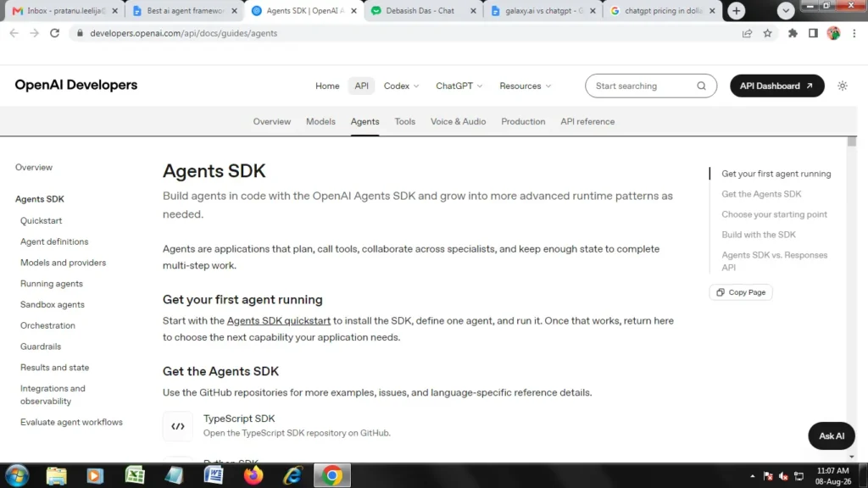Open a new browser tab
Image resolution: width=868 pixels, height=488 pixels.
[737, 10]
